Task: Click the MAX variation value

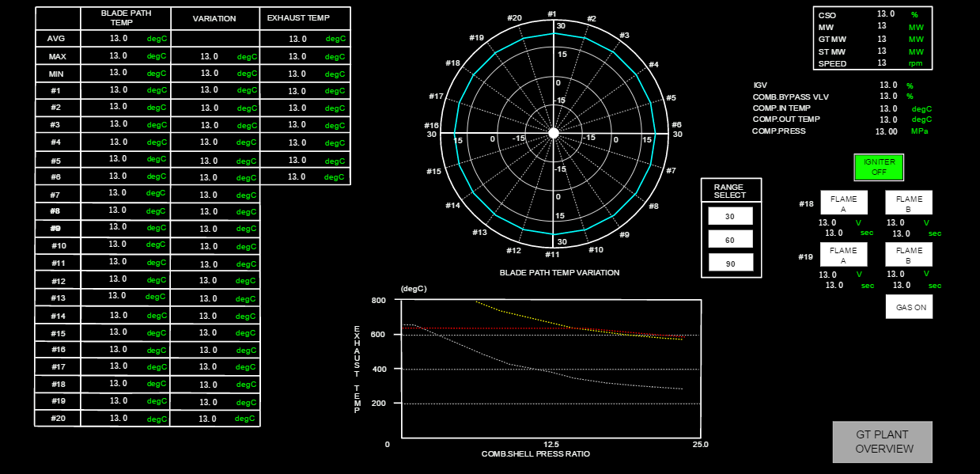Action: [x=209, y=56]
